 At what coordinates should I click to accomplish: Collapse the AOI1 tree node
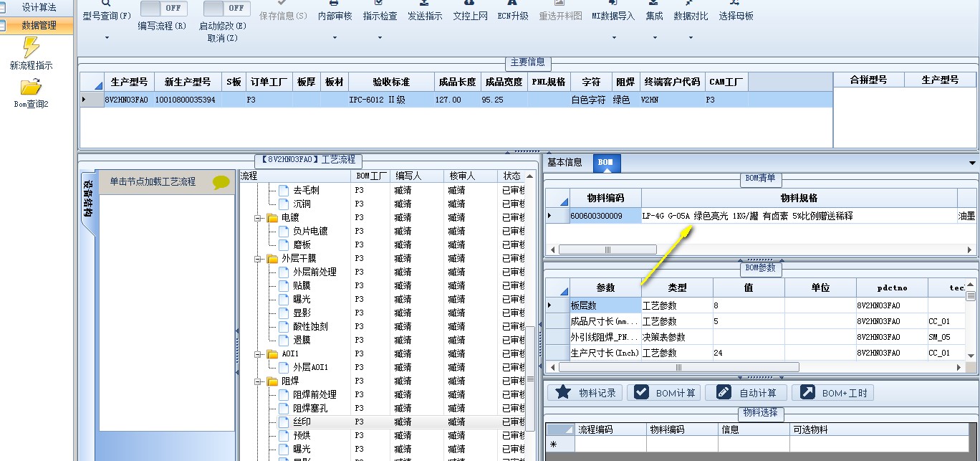257,353
